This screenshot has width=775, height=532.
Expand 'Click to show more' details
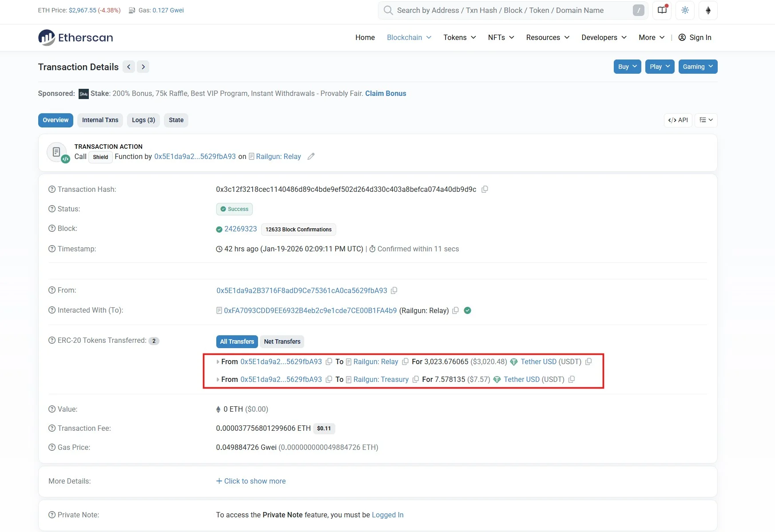251,481
